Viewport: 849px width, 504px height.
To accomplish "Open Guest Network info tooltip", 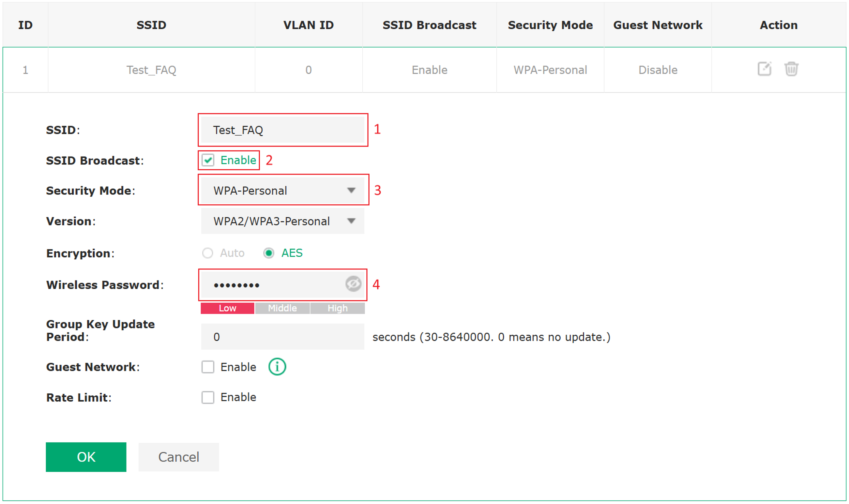I will (x=277, y=367).
